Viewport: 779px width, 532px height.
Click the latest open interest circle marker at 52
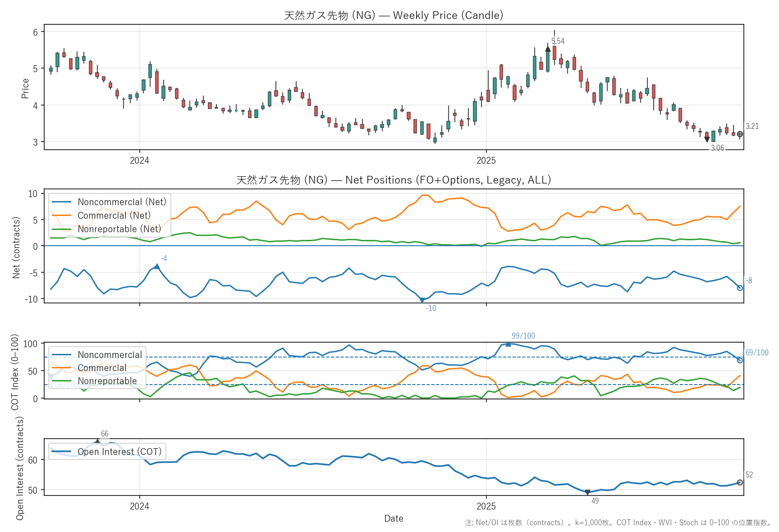pos(740,482)
